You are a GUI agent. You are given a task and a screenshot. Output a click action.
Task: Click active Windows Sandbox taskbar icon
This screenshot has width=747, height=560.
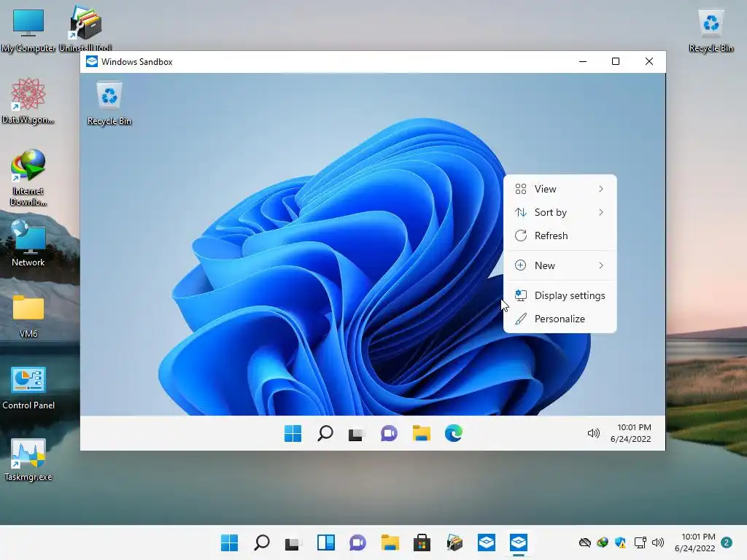pyautogui.click(x=519, y=542)
